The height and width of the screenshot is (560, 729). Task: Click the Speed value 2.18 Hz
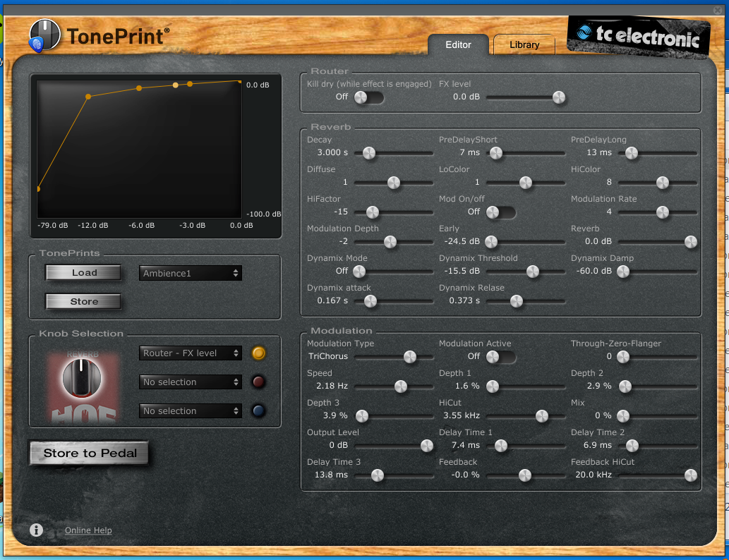[x=332, y=386]
